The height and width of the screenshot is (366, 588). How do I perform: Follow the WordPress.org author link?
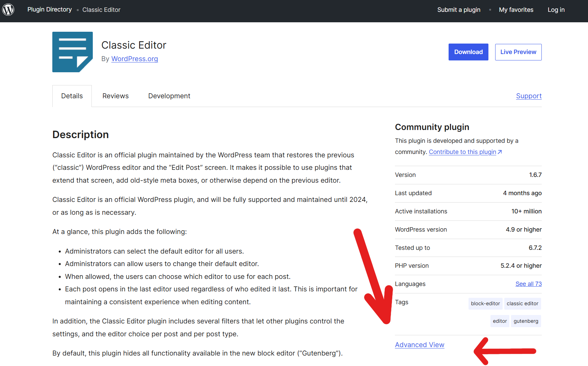click(x=135, y=59)
